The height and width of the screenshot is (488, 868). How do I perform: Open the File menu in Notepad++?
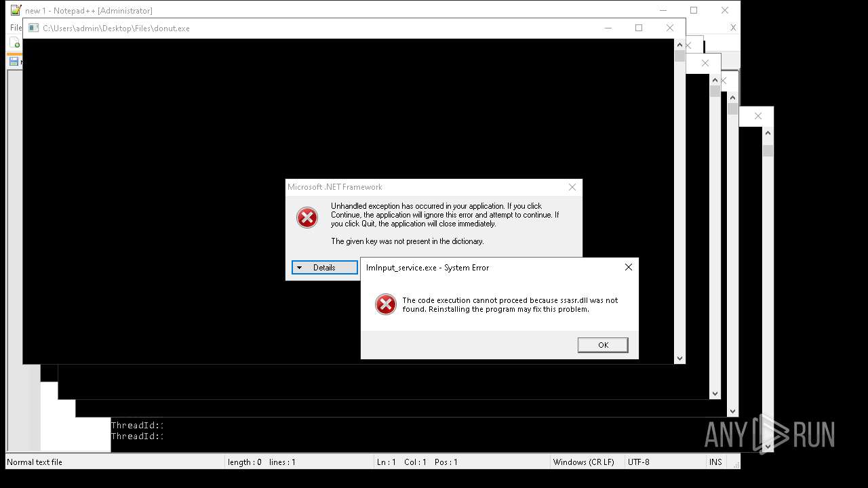(x=16, y=28)
